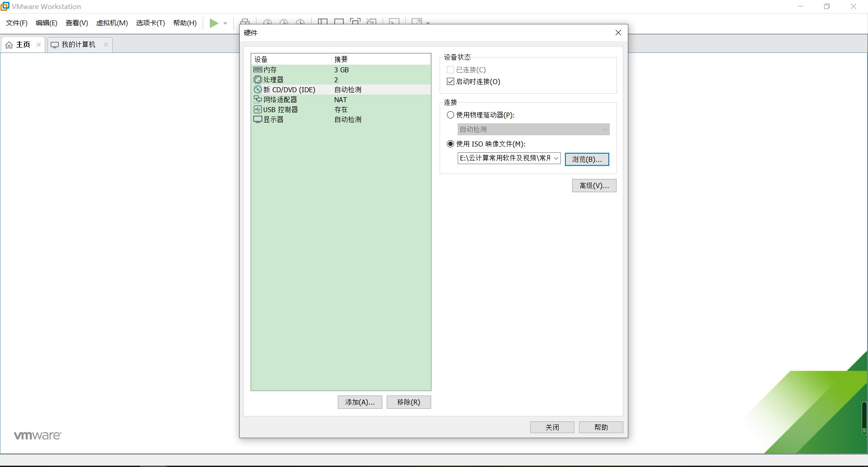
Task: Open the 选项卡(T) menu
Action: tap(151, 23)
